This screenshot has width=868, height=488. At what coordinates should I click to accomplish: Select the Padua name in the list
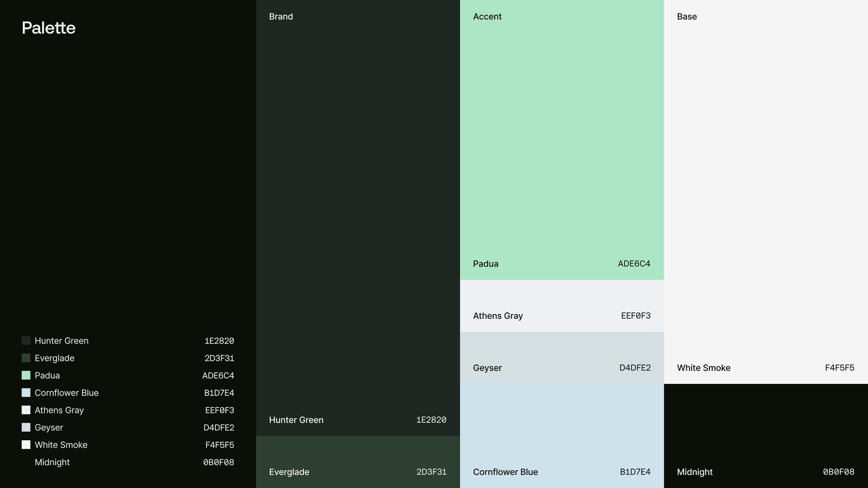pos(47,375)
